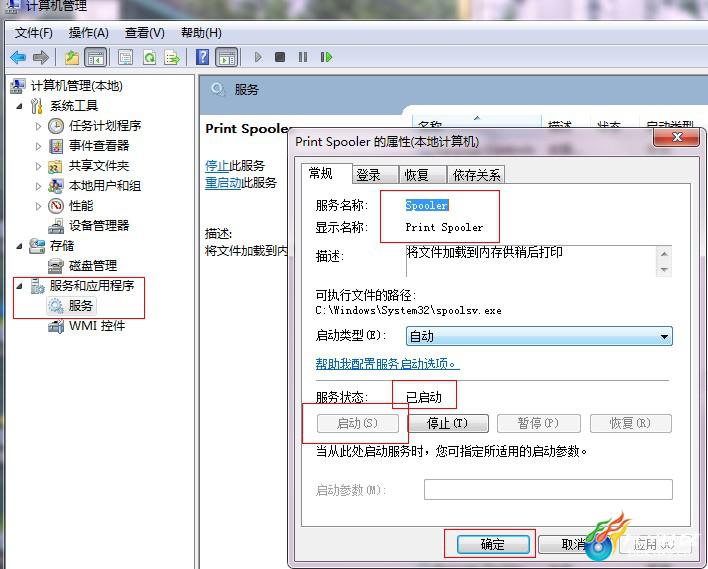Select 本地用户和组 tree item
708x569 pixels.
tap(105, 186)
